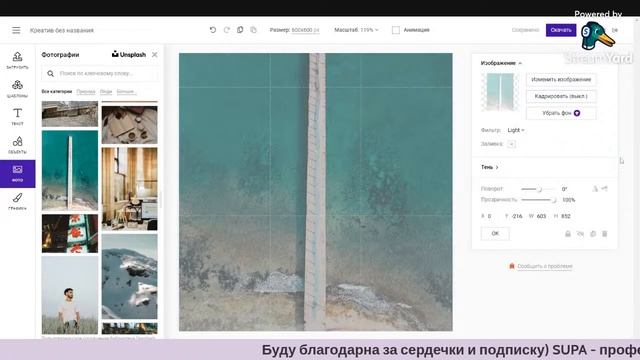Click the rotation degree value 0°
Screen dimensions: 640x360
pos(564,189)
